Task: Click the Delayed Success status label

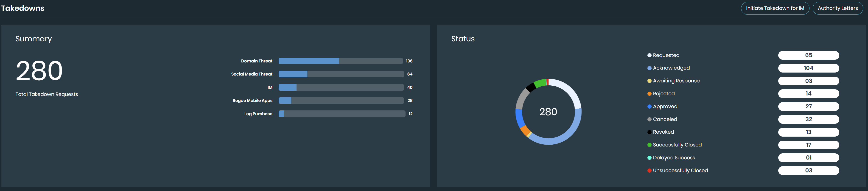Action: tap(674, 158)
